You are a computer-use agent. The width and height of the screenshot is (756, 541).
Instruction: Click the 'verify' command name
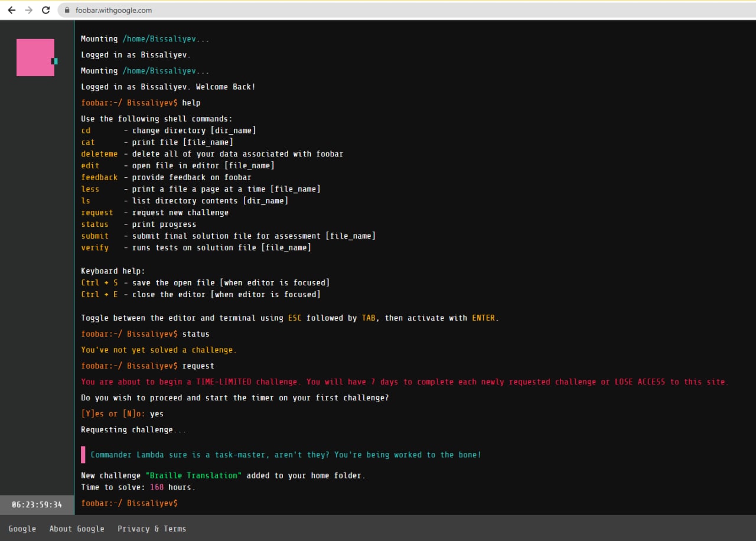click(x=95, y=247)
